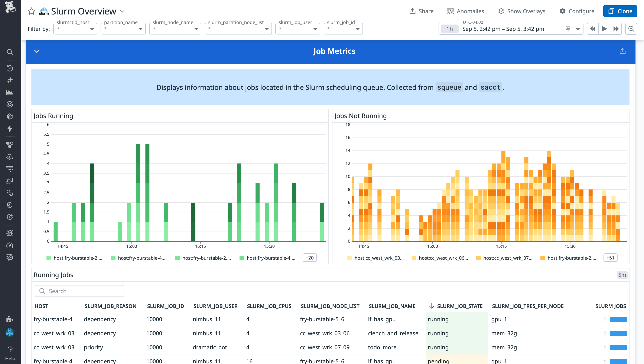This screenshot has width=644, height=364.
Task: Expand the +20 more legend items button
Action: click(x=309, y=258)
